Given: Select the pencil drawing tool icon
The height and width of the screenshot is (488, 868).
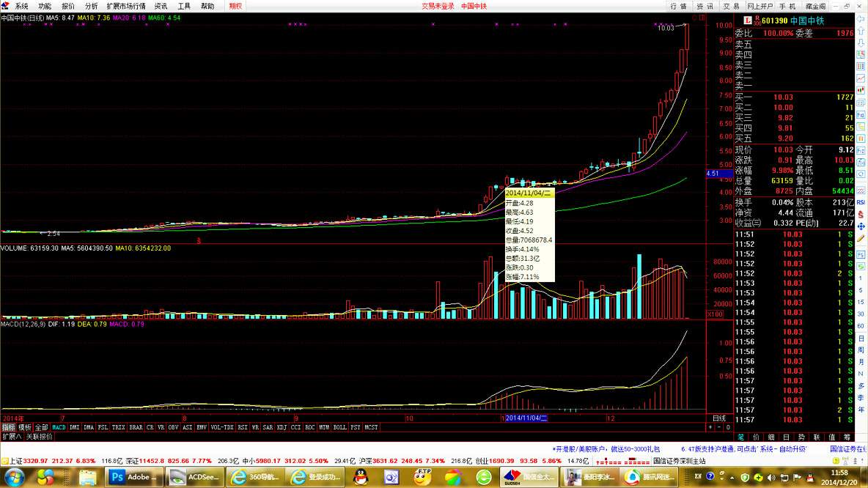Looking at the screenshot, I should click(861, 238).
